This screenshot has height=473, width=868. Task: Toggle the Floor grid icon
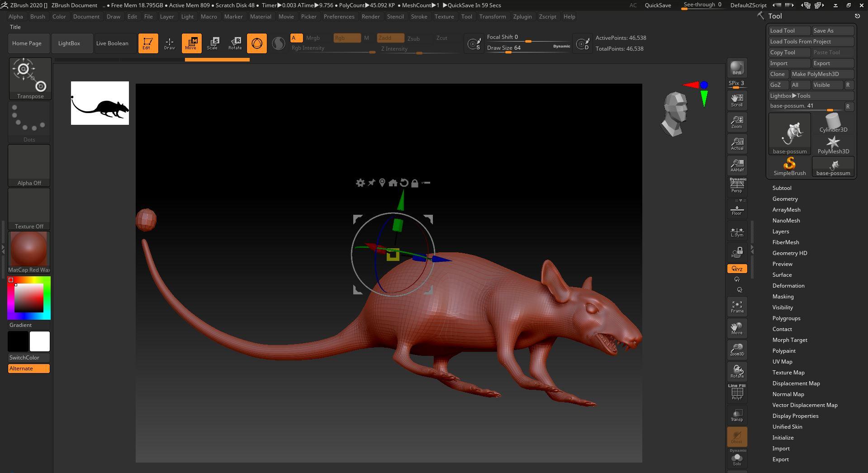point(737,210)
